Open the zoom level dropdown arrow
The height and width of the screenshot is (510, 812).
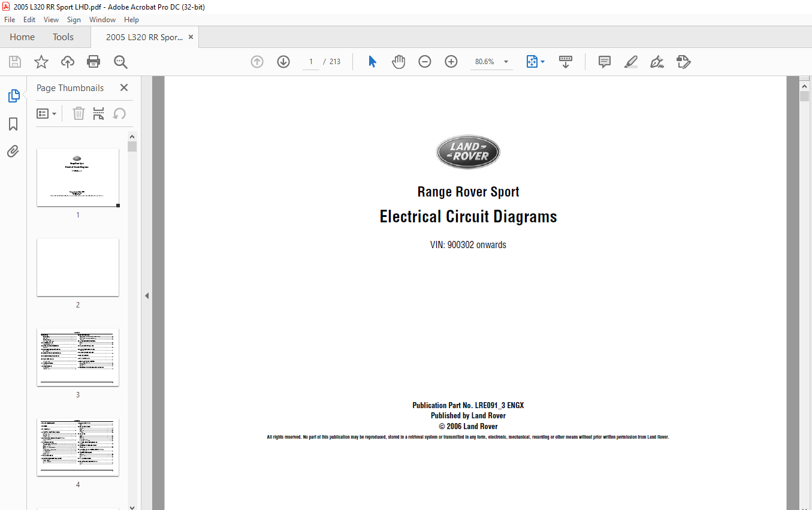(506, 62)
